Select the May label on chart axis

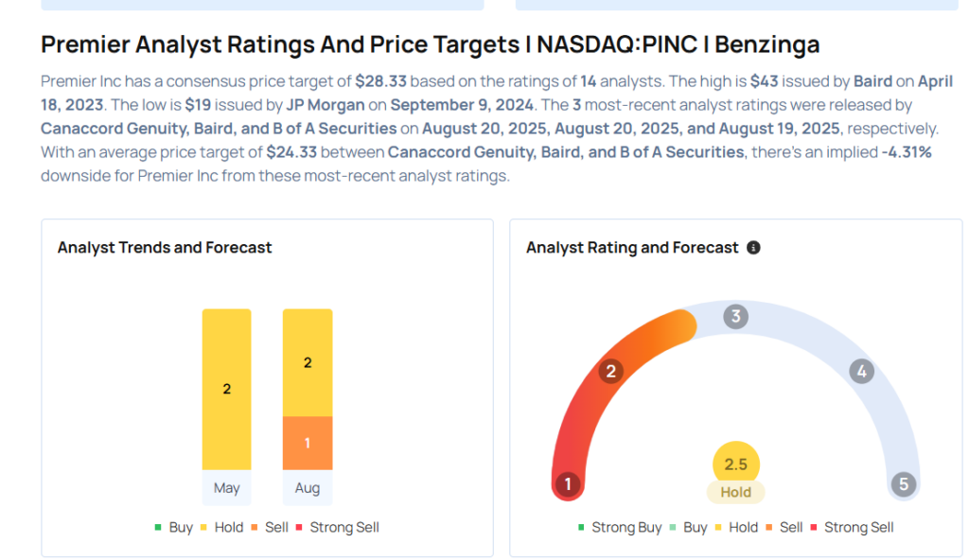[226, 488]
